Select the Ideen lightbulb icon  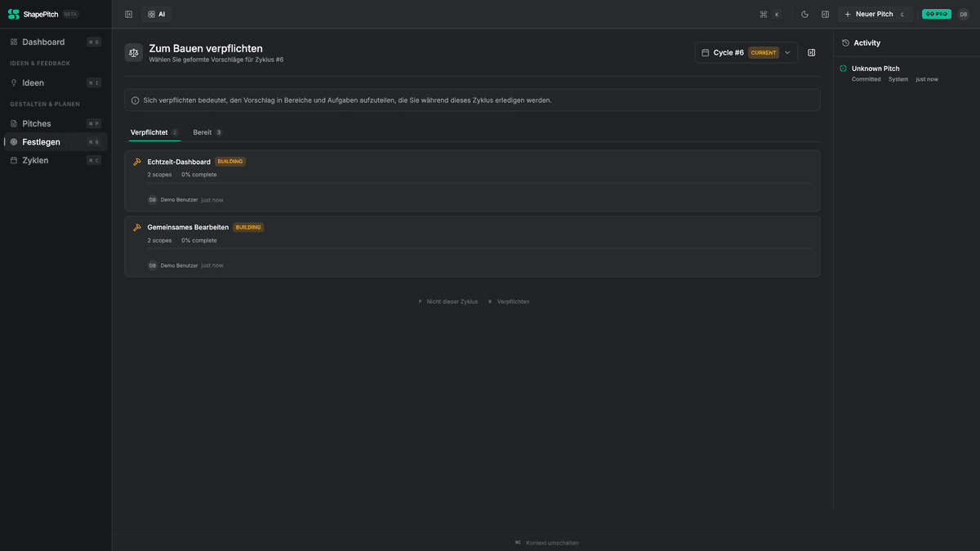[x=13, y=82]
